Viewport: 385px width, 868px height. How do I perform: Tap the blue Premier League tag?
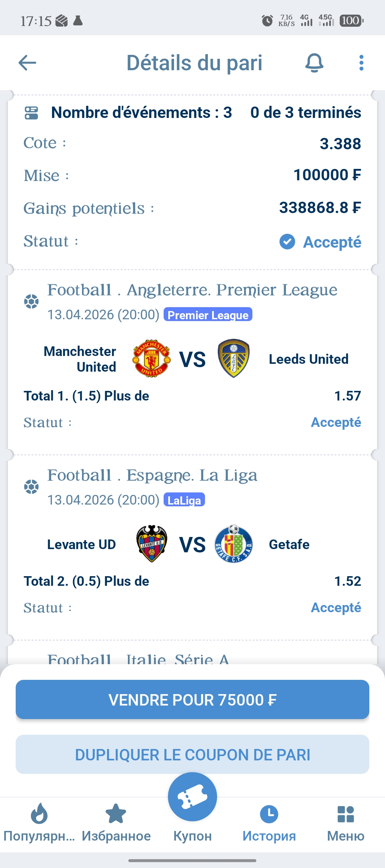point(208,315)
